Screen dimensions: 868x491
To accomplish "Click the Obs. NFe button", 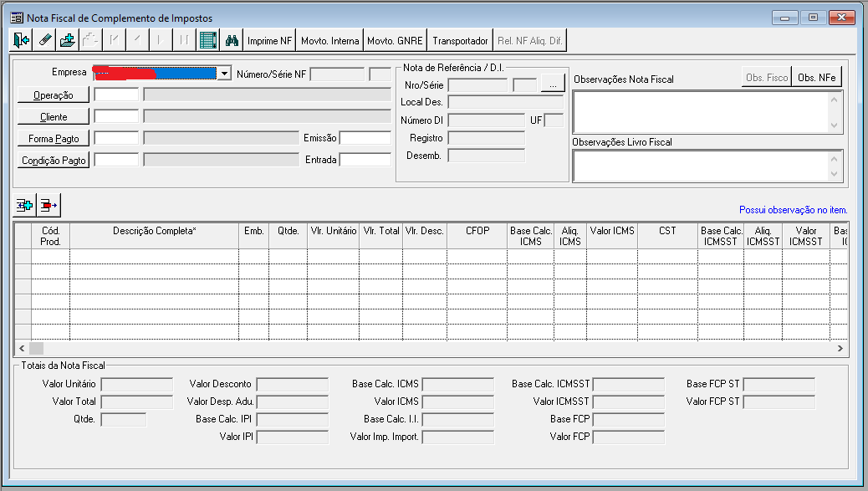I will tap(816, 78).
